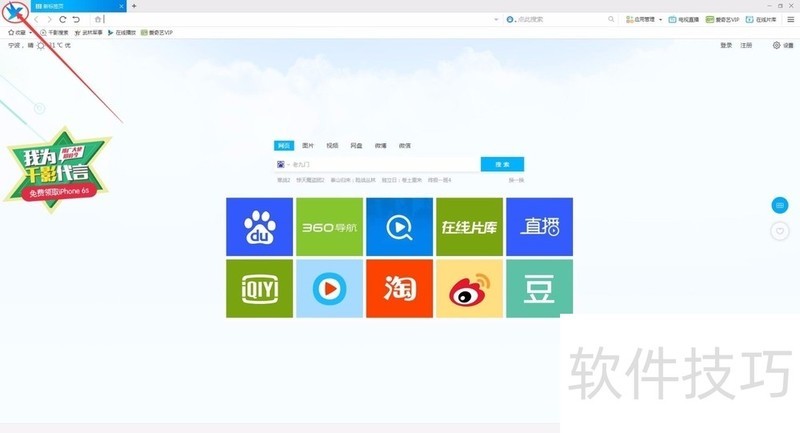Click the first hot search suggestion

[x=283, y=180]
